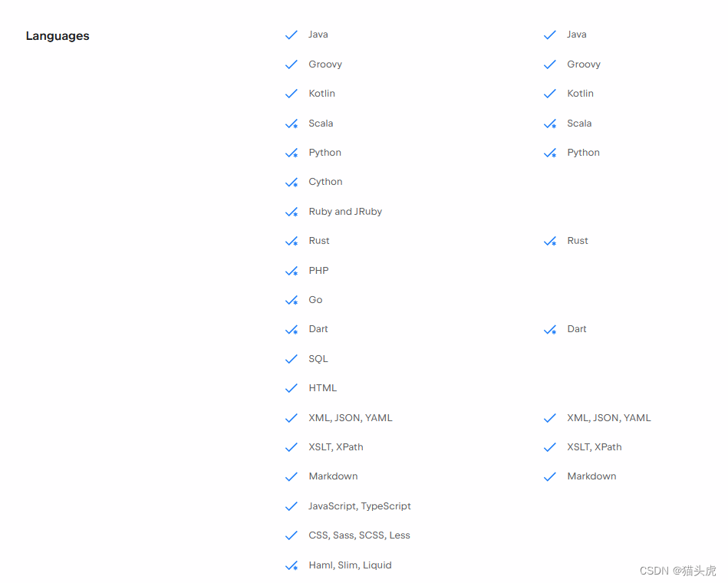Image resolution: width=728 pixels, height=583 pixels.
Task: Click the Scala text in the right column
Action: point(579,124)
